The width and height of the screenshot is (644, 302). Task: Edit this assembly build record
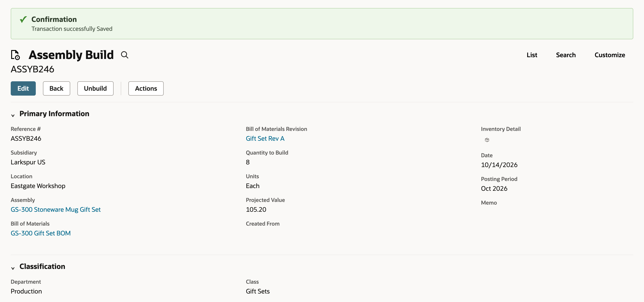click(23, 88)
